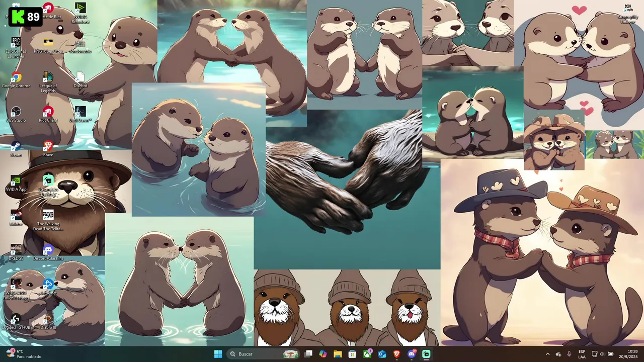This screenshot has width=644, height=362.
Task: Open Microsoft Store from the taskbar
Action: click(x=353, y=354)
